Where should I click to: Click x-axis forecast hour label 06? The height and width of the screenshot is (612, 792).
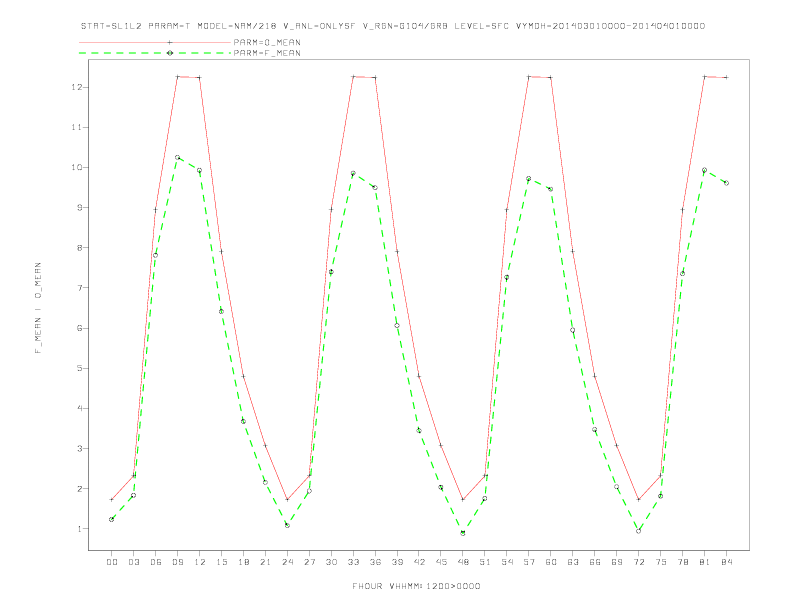tap(156, 562)
